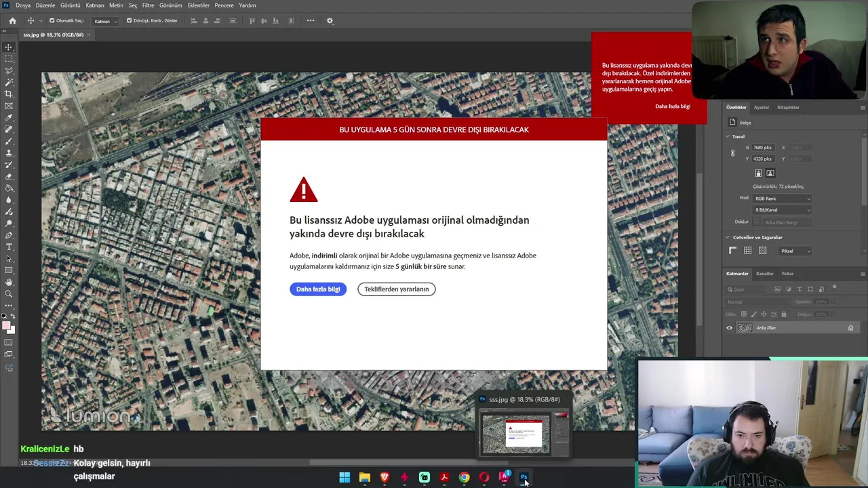Select the Horizontal Type tool
The height and width of the screenshot is (488, 868).
point(9,247)
